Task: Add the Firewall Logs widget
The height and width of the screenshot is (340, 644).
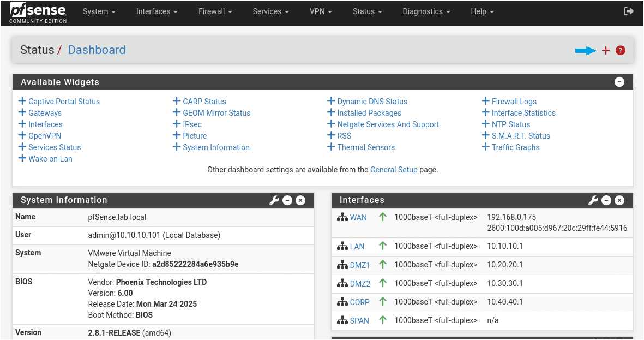Action: coord(509,101)
